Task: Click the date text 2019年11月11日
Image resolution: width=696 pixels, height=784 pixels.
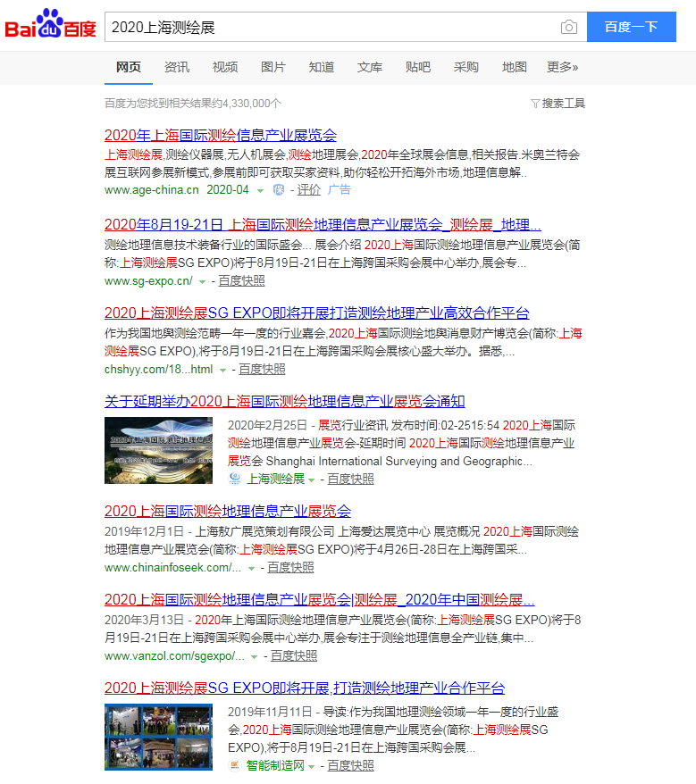Action: tap(270, 712)
